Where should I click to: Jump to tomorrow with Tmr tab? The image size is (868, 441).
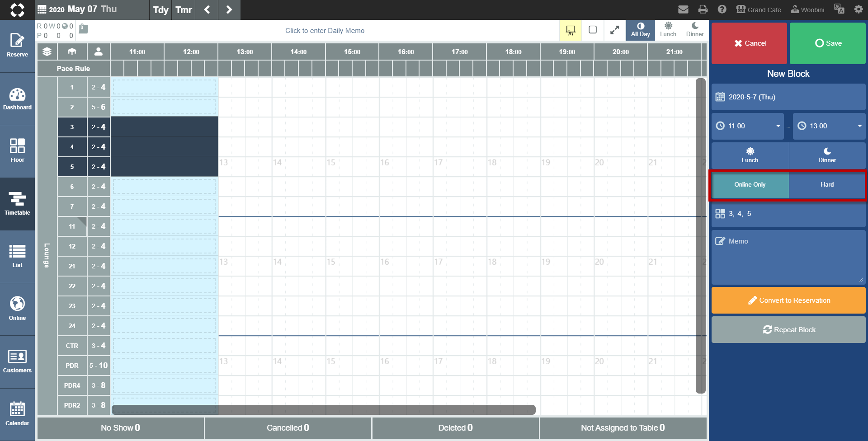click(184, 10)
